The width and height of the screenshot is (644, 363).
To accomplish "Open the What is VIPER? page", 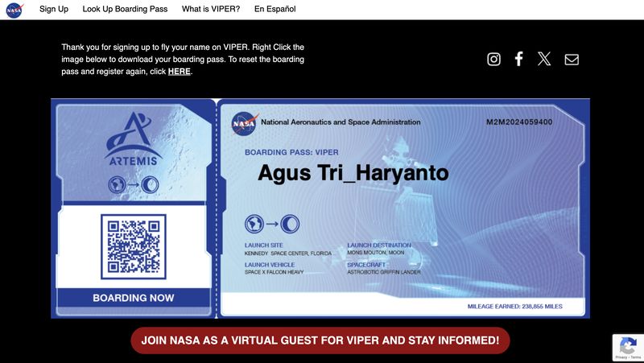I will [x=211, y=9].
